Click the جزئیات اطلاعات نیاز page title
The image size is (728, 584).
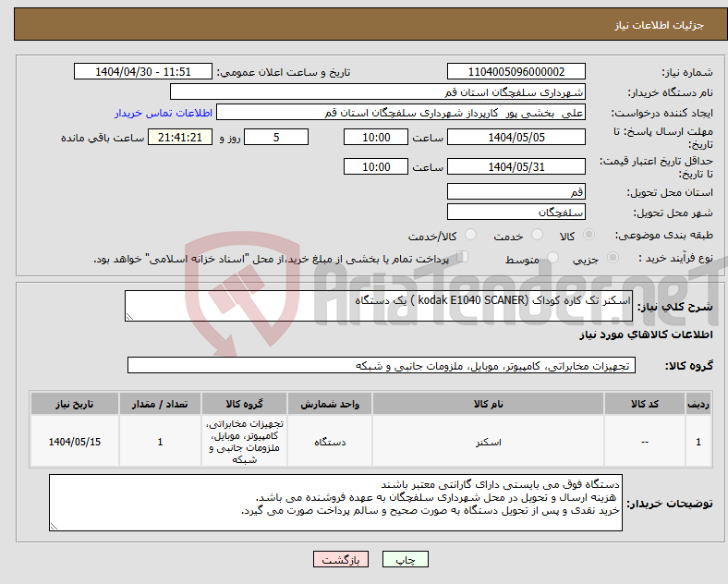(x=660, y=25)
